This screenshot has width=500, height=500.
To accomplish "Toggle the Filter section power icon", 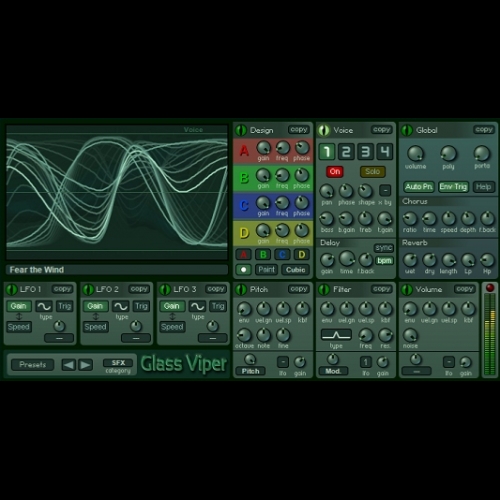I will coord(324,289).
